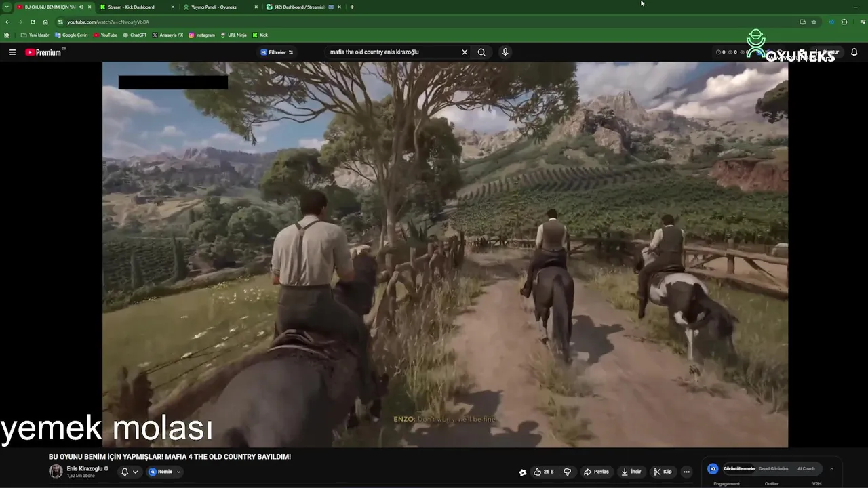
Task: Open ChatGPT bookmark
Action: pyautogui.click(x=134, y=35)
